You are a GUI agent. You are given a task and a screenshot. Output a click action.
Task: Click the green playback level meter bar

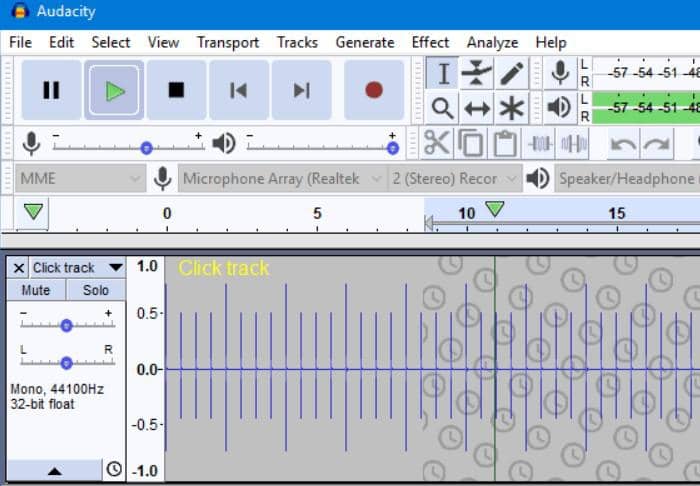coord(646,108)
